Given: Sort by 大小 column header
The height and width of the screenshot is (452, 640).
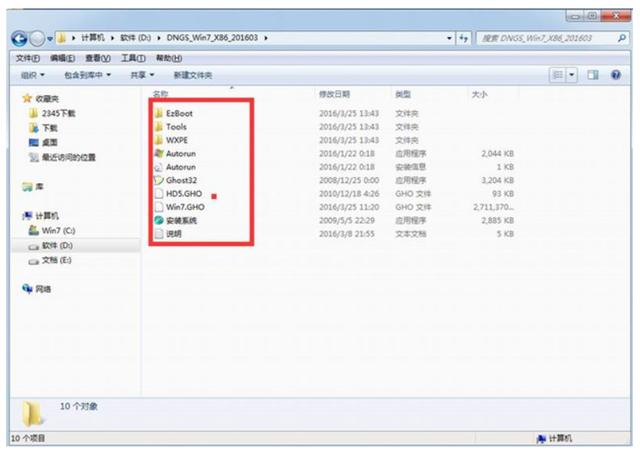Looking at the screenshot, I should point(480,94).
